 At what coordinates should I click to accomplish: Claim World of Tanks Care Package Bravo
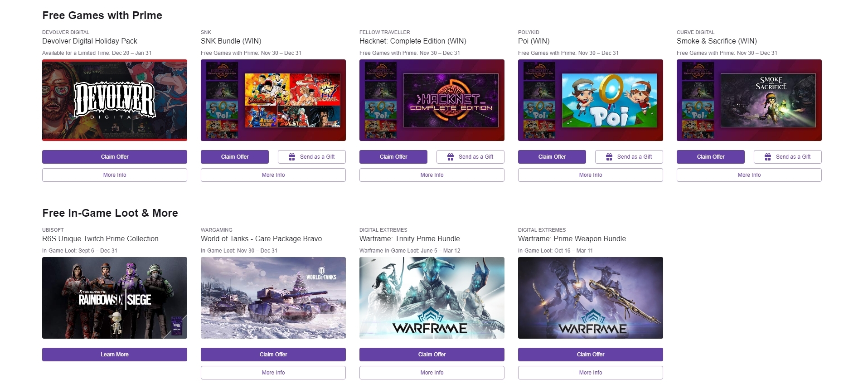click(x=273, y=355)
